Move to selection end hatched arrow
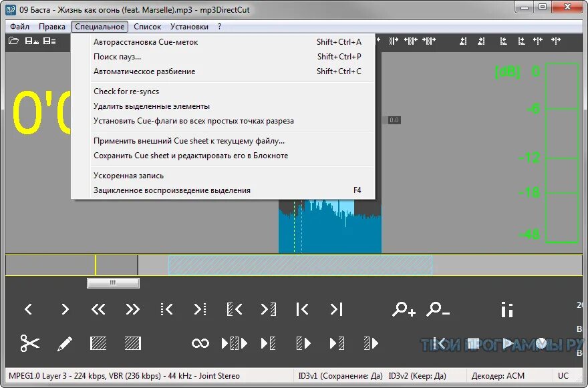This screenshot has width=588, height=388. click(269, 309)
